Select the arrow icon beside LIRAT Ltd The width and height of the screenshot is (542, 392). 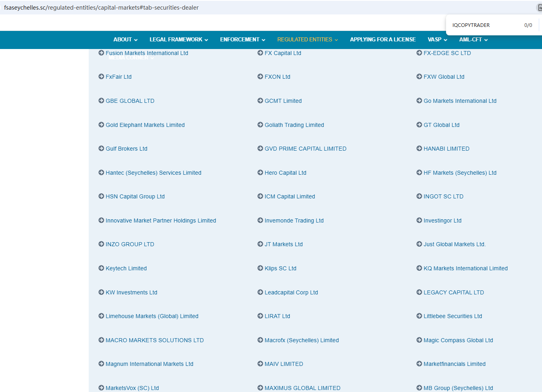click(x=260, y=316)
